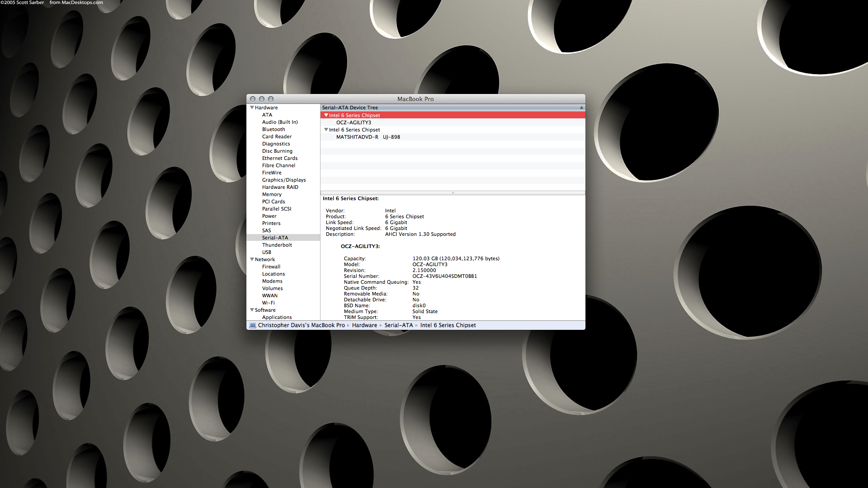The height and width of the screenshot is (488, 868).
Task: Select USB in the Hardware list
Action: click(267, 252)
